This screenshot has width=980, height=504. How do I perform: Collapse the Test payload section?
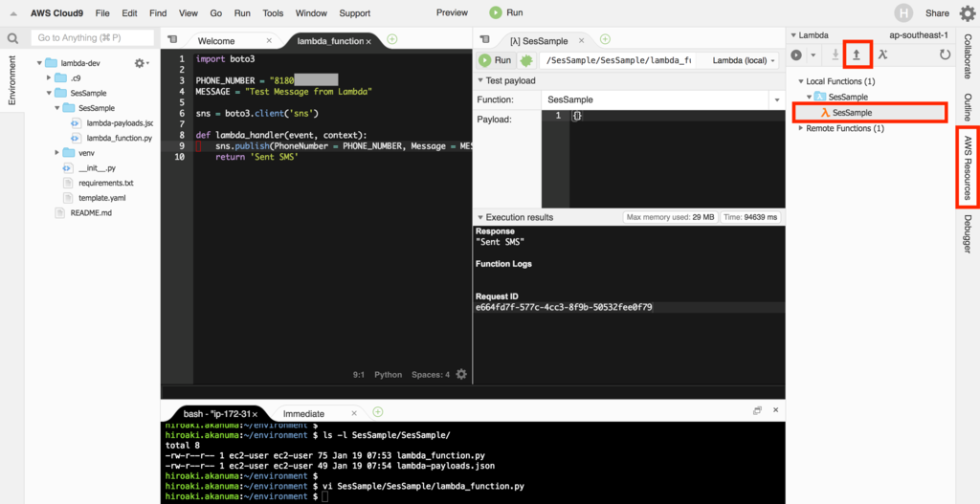(x=480, y=80)
